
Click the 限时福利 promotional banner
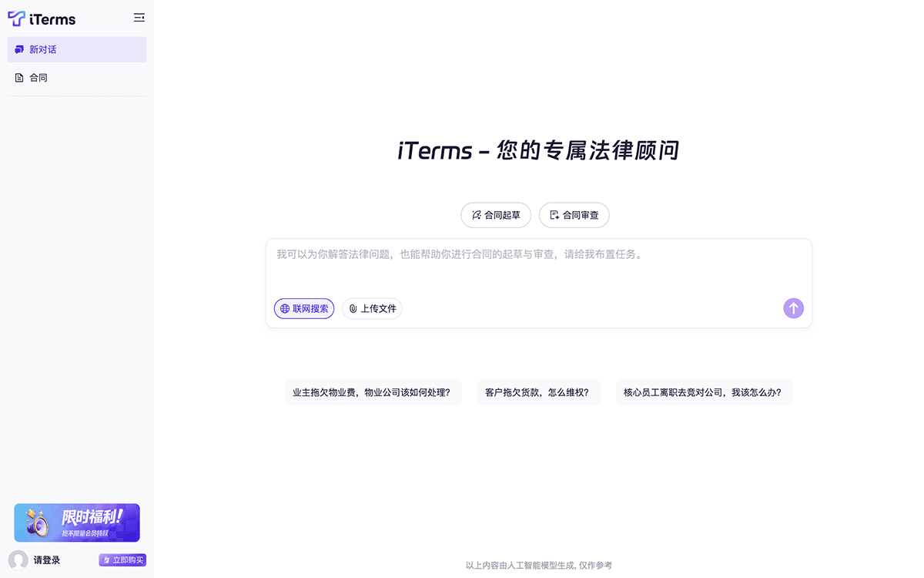(76, 523)
